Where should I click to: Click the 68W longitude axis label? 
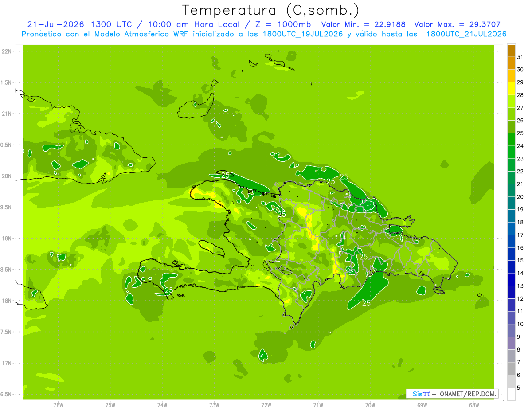tap(474, 405)
